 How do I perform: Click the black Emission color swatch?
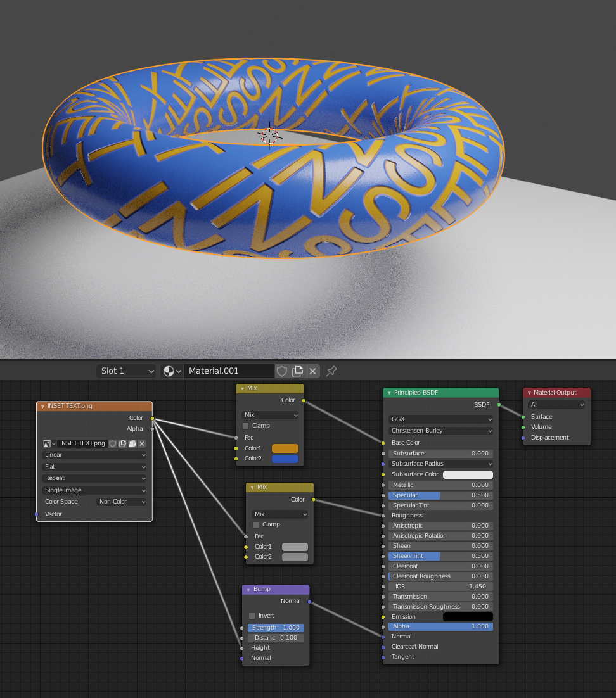pos(468,617)
